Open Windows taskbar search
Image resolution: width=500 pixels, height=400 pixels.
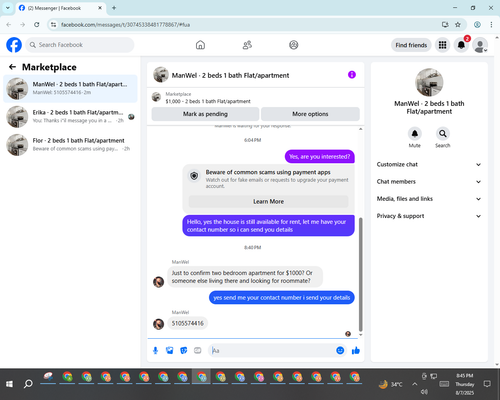28,384
